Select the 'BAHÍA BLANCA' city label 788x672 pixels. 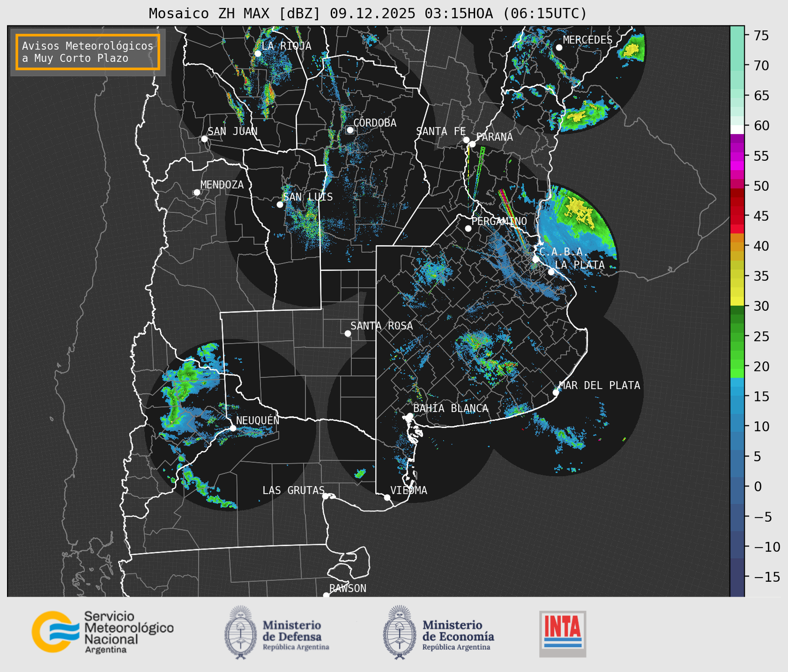click(451, 408)
